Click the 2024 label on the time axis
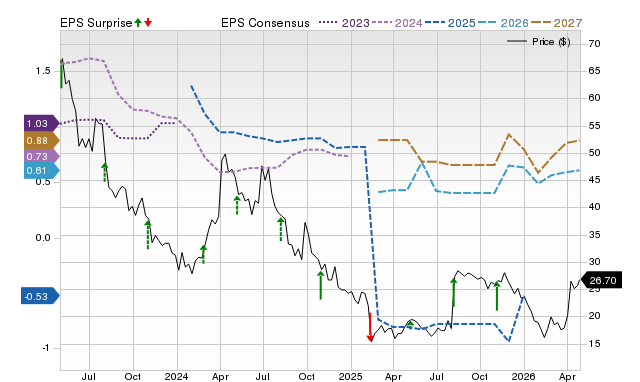640x382 pixels. click(176, 376)
